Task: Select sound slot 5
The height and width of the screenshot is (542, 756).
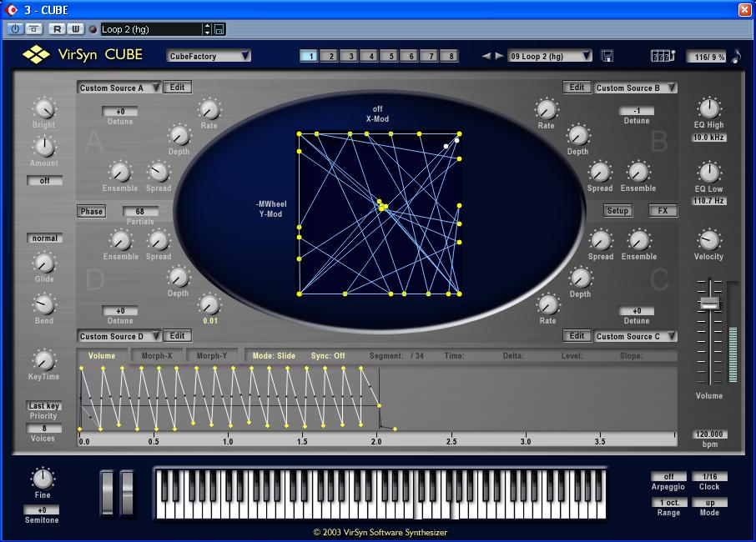Action: click(390, 56)
